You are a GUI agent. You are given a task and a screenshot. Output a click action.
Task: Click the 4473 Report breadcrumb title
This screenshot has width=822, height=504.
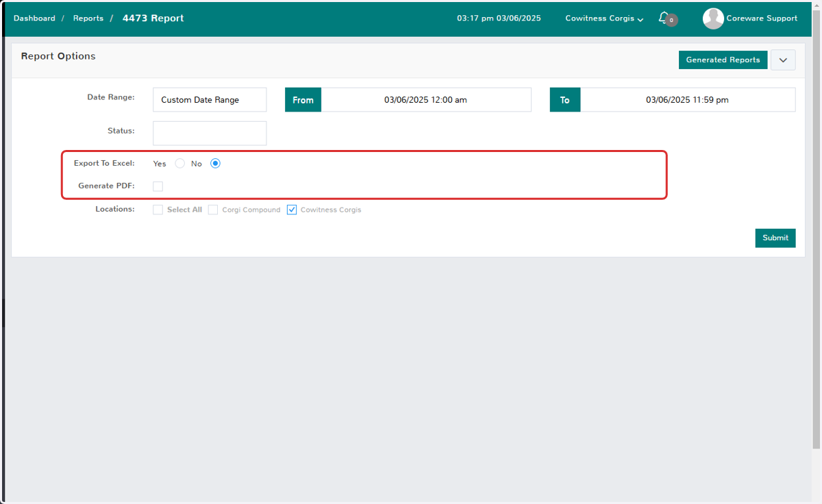153,18
